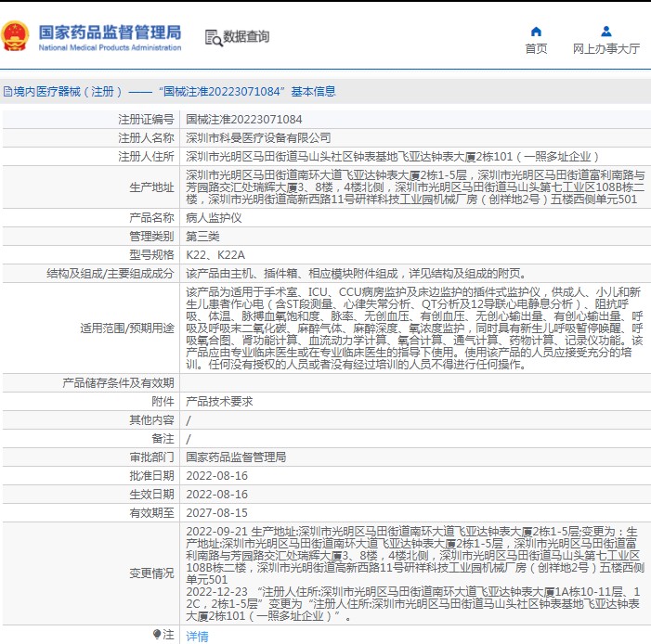Image resolution: width=651 pixels, height=644 pixels.
Task: Click the document icon before 境内医疗器械
Action: coord(7,91)
